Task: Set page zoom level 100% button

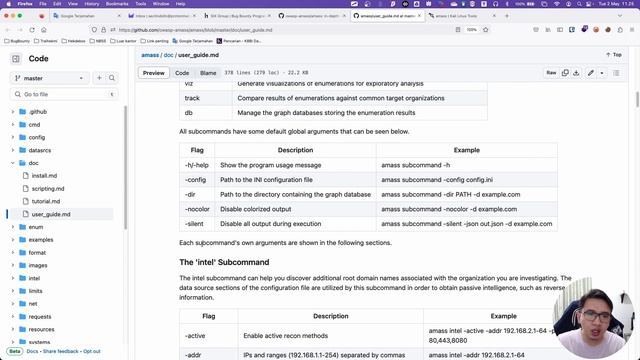Action: click(471, 30)
